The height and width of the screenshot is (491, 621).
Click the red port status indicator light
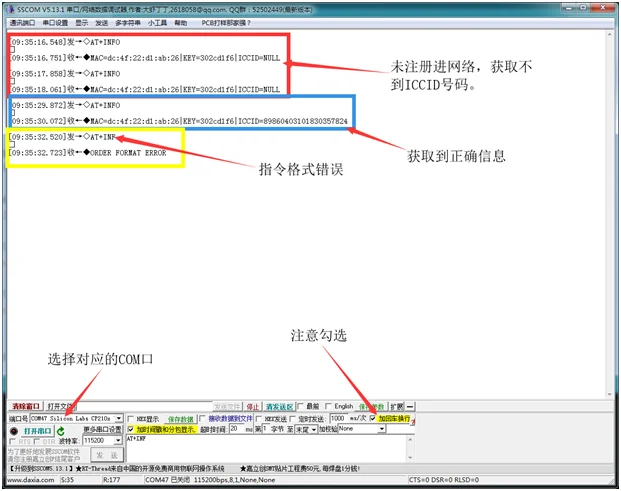tap(14, 431)
